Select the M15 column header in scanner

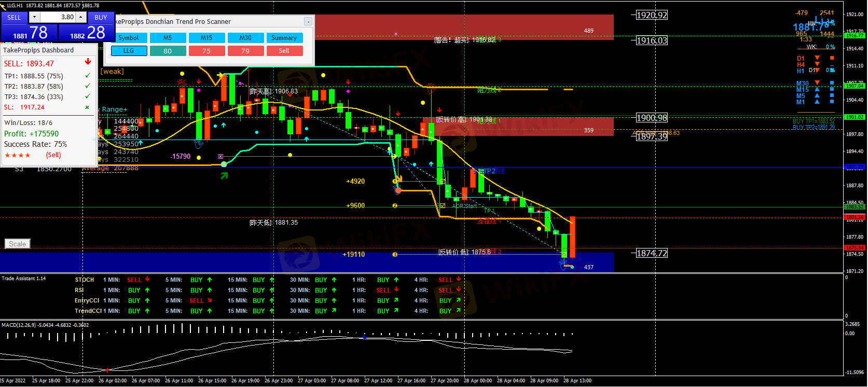coord(206,38)
